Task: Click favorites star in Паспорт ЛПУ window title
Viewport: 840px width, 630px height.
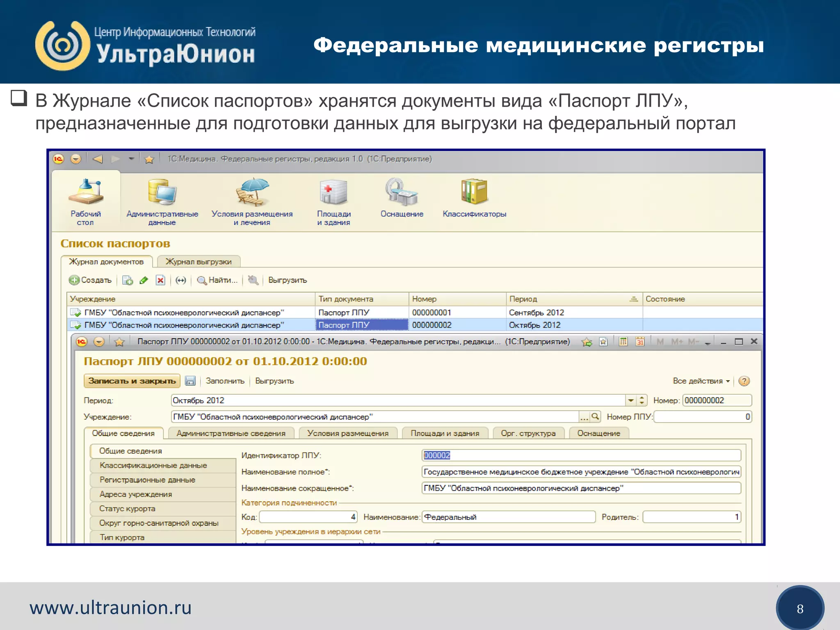Action: click(x=119, y=342)
